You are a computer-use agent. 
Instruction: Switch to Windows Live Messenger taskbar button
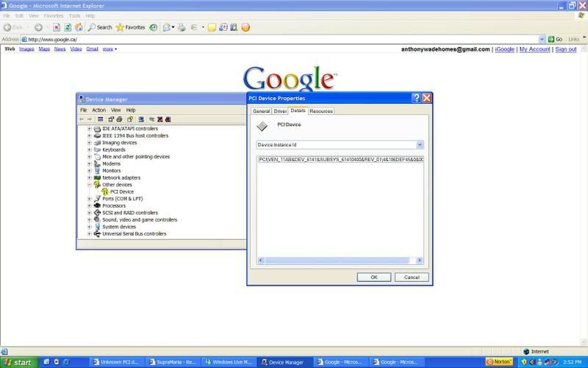229,362
